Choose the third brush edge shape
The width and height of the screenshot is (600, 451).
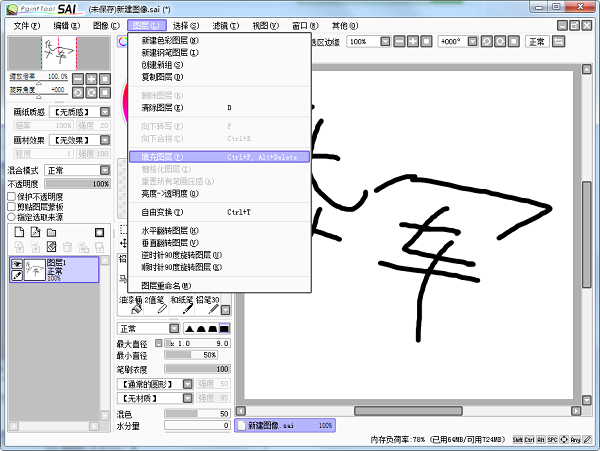212,329
